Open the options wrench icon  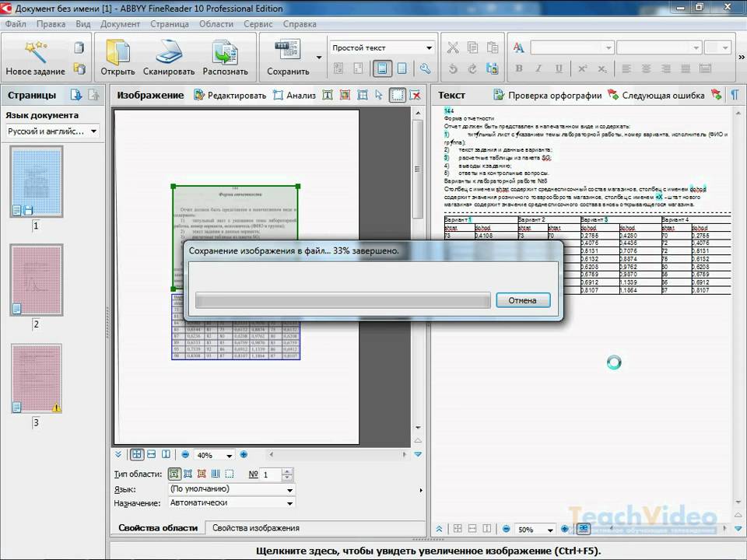tap(425, 68)
